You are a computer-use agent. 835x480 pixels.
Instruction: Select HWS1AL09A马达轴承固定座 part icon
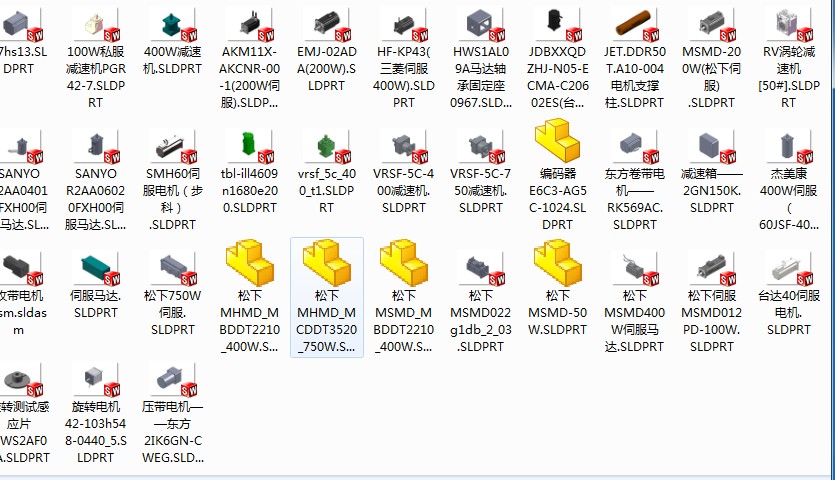click(x=481, y=25)
